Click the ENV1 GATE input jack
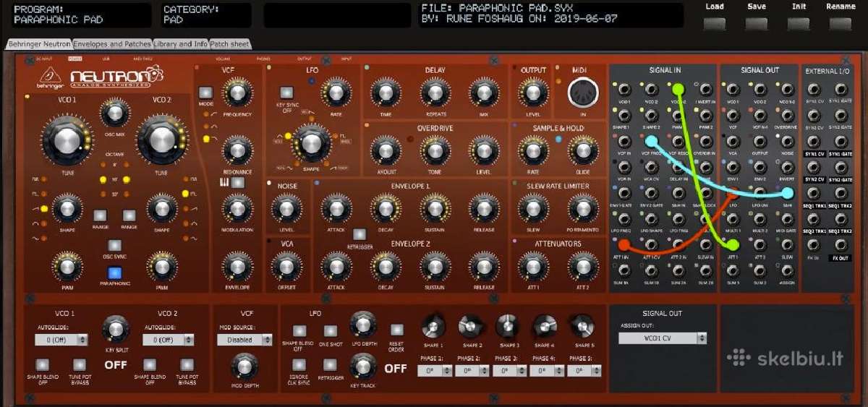868x407 pixels. pos(624,193)
